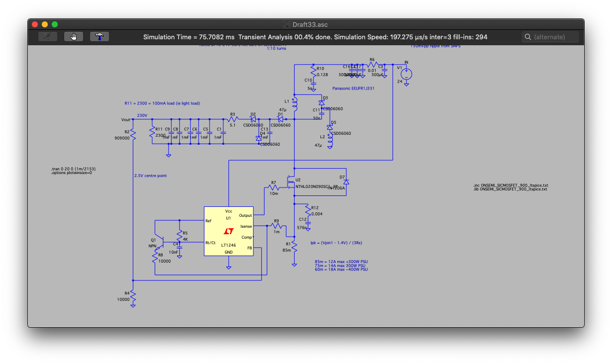Select capacitor C9 in output bank
The image size is (612, 364).
171,132
